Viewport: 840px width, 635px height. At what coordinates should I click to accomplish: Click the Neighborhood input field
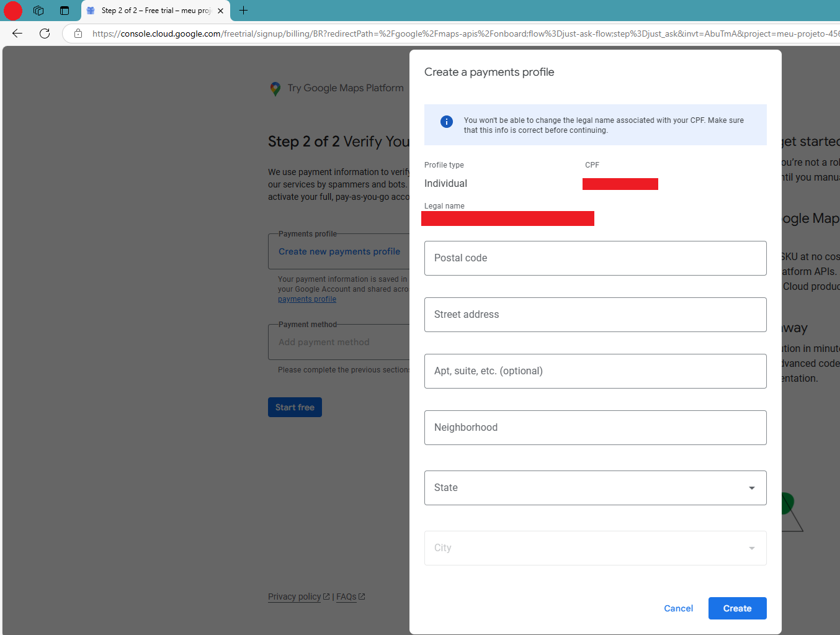click(x=595, y=427)
